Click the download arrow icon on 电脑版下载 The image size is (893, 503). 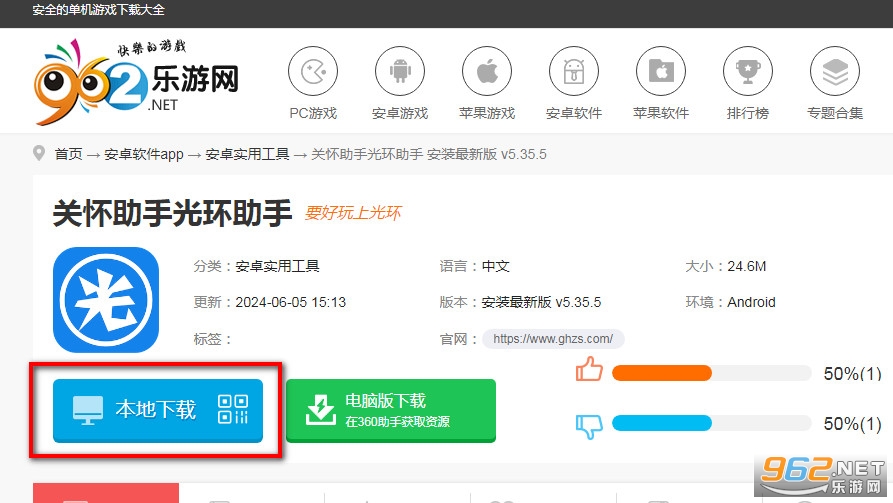pos(321,410)
